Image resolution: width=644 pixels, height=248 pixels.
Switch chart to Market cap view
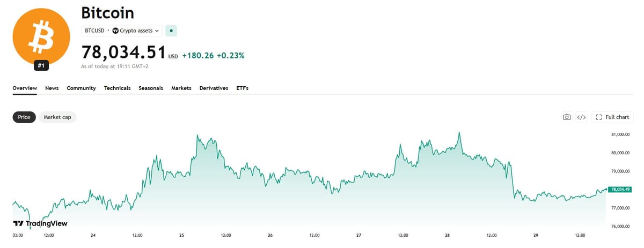tap(57, 117)
